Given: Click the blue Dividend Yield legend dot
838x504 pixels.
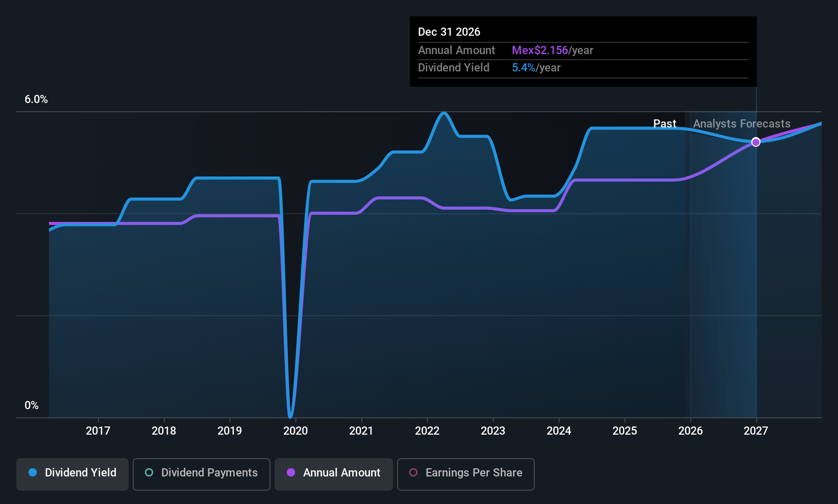Looking at the screenshot, I should [32, 473].
